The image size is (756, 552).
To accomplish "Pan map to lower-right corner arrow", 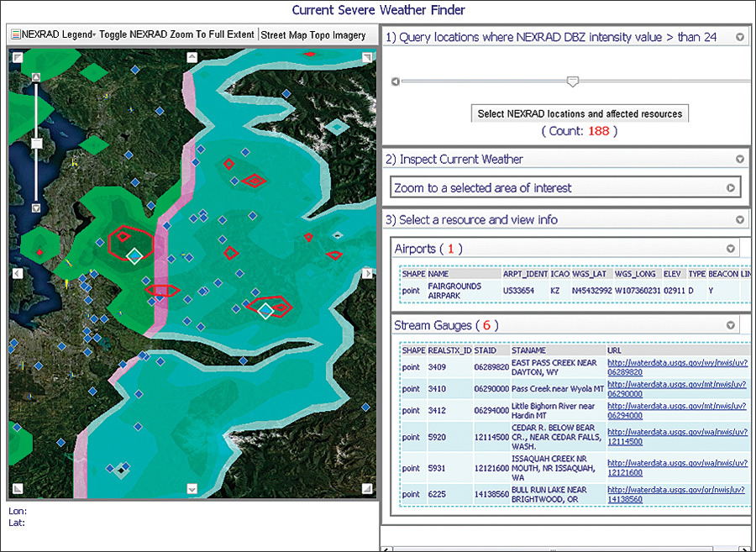I will pyautogui.click(x=367, y=489).
